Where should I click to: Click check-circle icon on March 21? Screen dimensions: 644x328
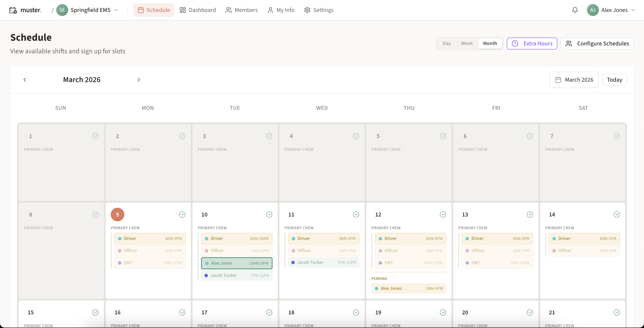click(x=617, y=312)
